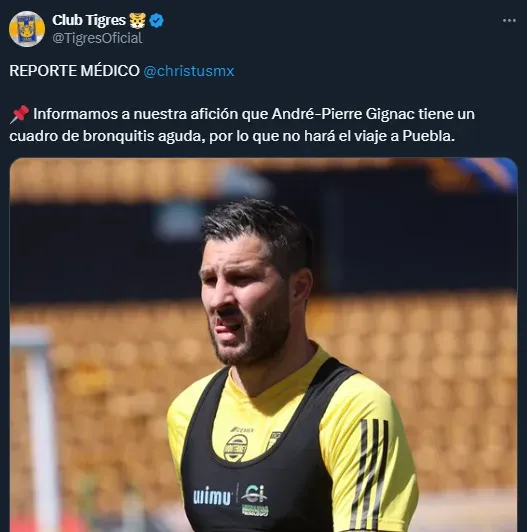Click the REPORTE MÉDICO heading text

[x=74, y=71]
